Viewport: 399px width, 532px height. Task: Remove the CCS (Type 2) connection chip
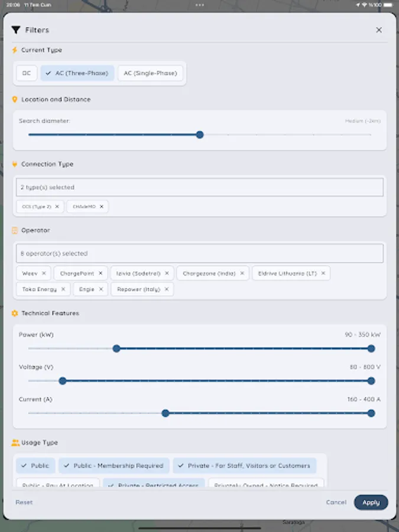click(57, 207)
